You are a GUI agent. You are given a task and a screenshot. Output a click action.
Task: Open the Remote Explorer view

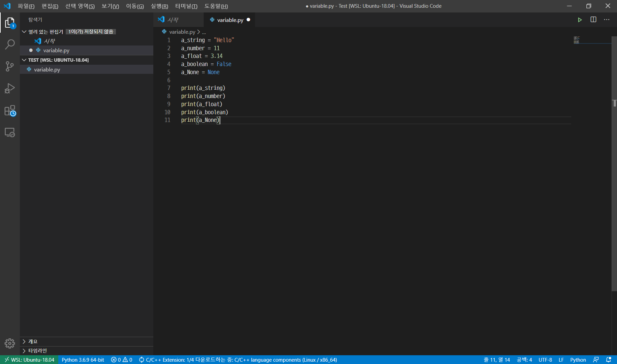(x=10, y=132)
